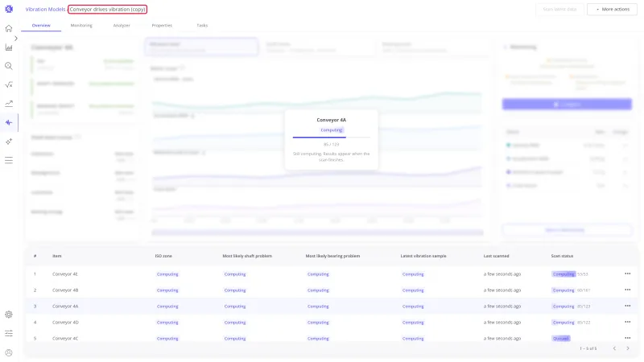Open the search magnifier icon in sidebar
The height and width of the screenshot is (362, 644).
coord(9,66)
